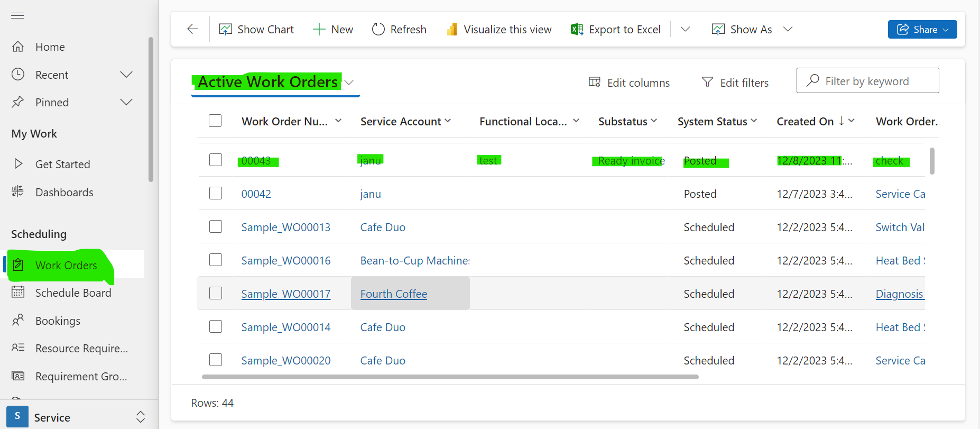Open Diagnosis work order type link
This screenshot has width=980, height=429.
pos(900,294)
